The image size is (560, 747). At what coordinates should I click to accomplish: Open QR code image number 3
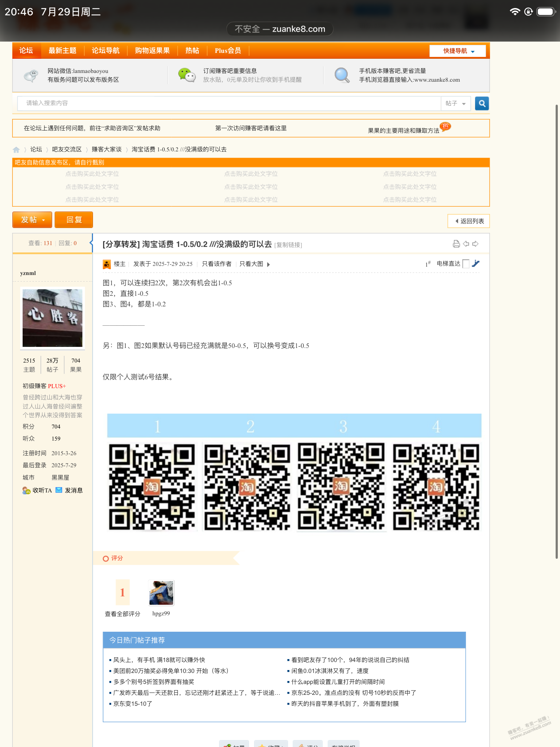342,487
